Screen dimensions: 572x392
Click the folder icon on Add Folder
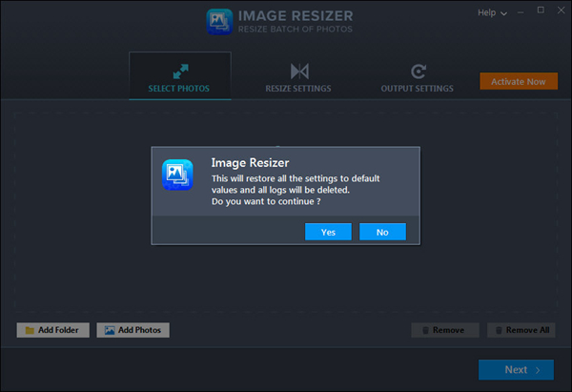tap(30, 330)
